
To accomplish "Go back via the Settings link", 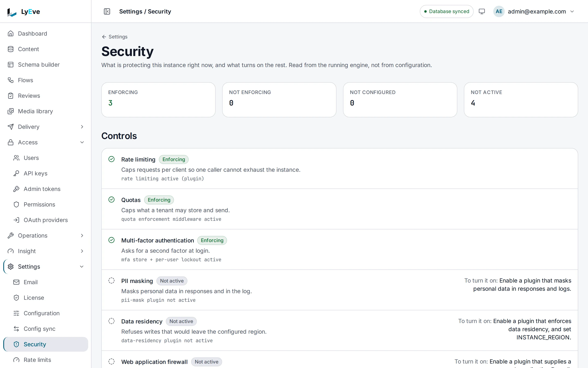I will point(115,37).
